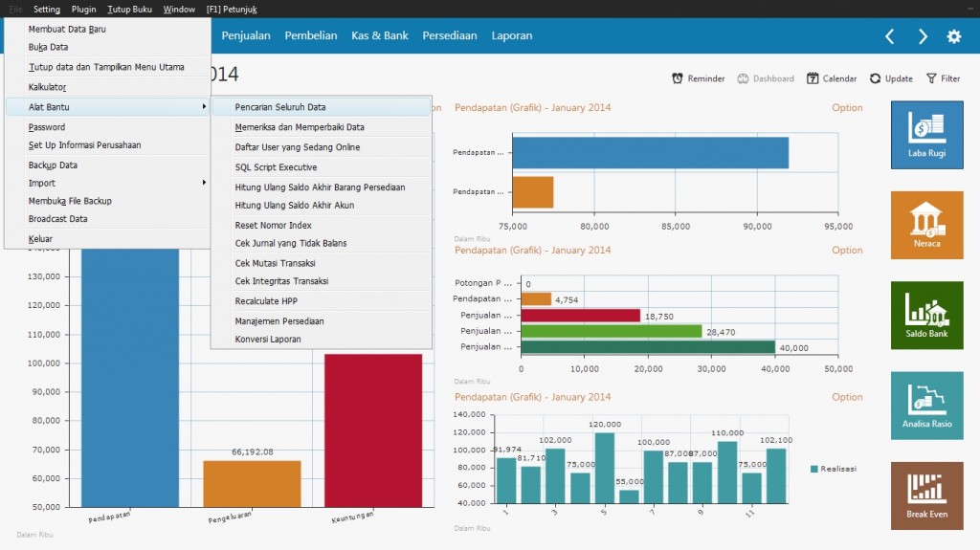Open the Saldo Bank tile
Screen dimensions: 980x550
[x=926, y=315]
